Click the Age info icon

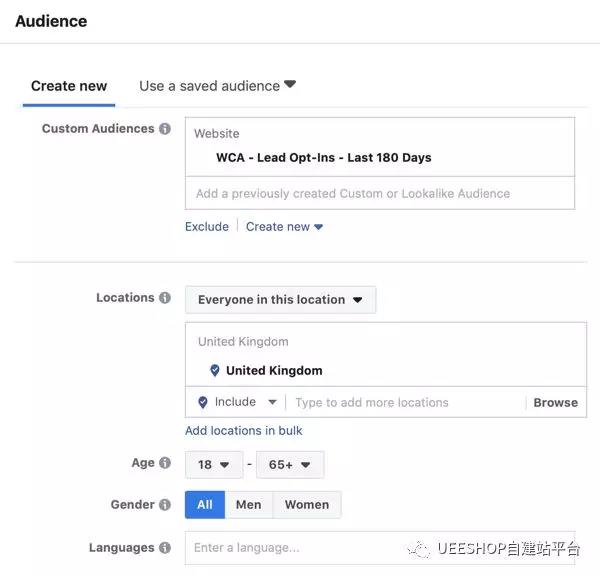[x=165, y=463]
